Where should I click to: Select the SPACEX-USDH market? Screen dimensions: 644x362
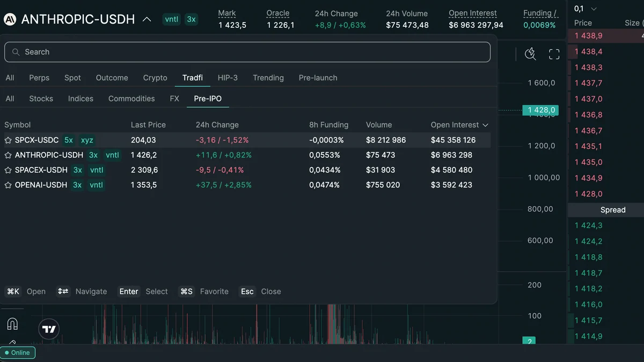(247, 170)
